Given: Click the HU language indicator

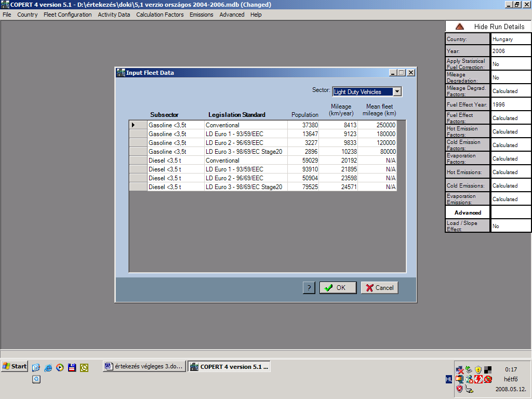Looking at the screenshot, I should [x=448, y=379].
